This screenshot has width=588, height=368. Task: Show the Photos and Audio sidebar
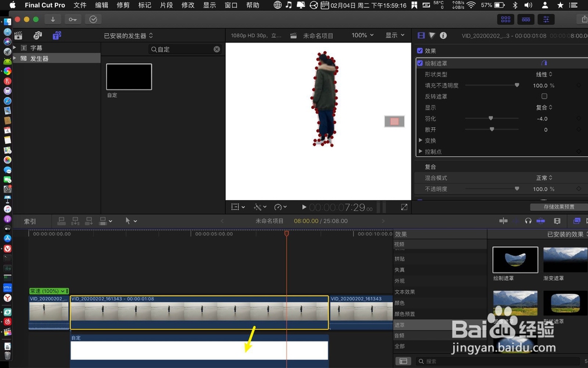[x=38, y=36]
